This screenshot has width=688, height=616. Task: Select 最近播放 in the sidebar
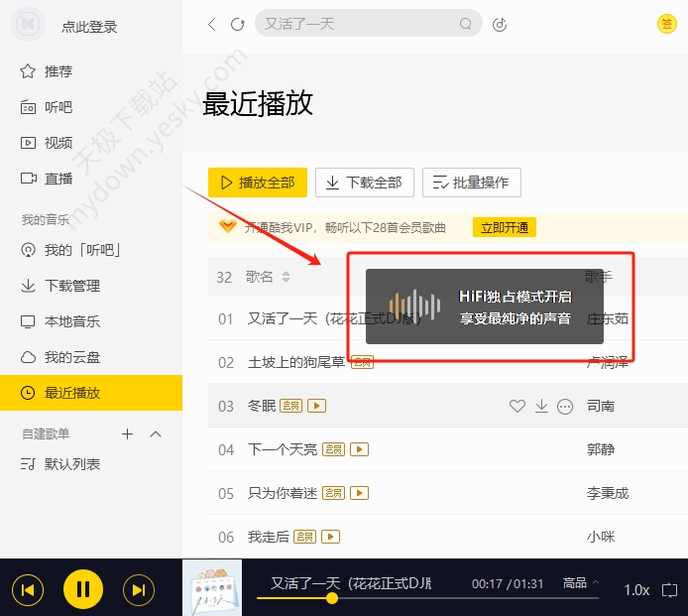[91, 393]
